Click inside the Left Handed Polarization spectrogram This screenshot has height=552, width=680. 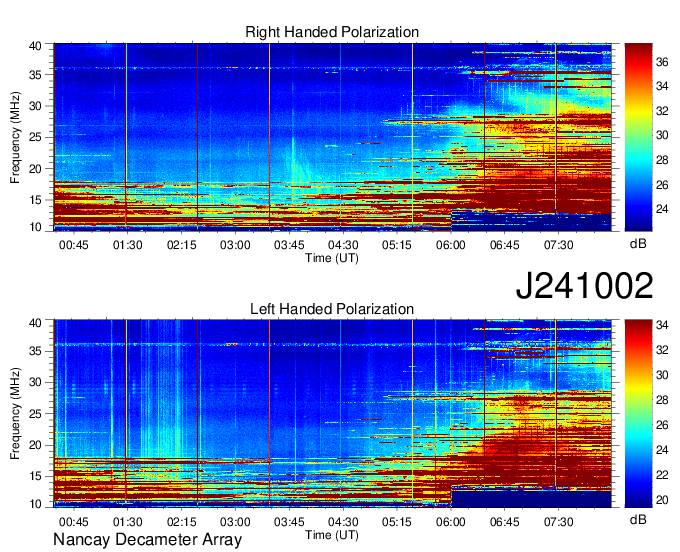pos(333,414)
